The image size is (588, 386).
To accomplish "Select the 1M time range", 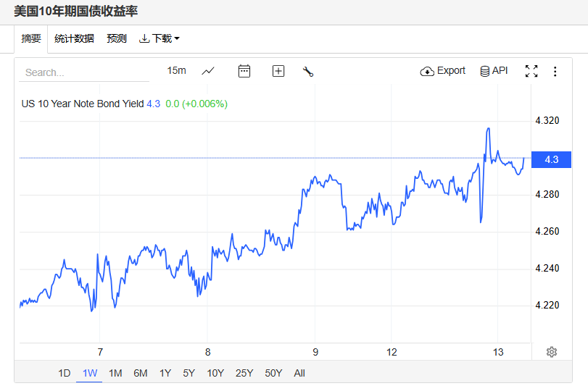I will coord(115,373).
